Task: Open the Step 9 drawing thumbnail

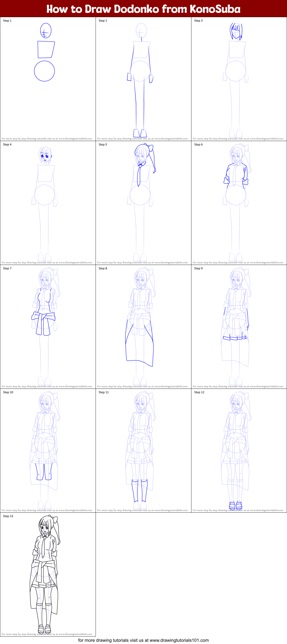Action: pos(239,326)
